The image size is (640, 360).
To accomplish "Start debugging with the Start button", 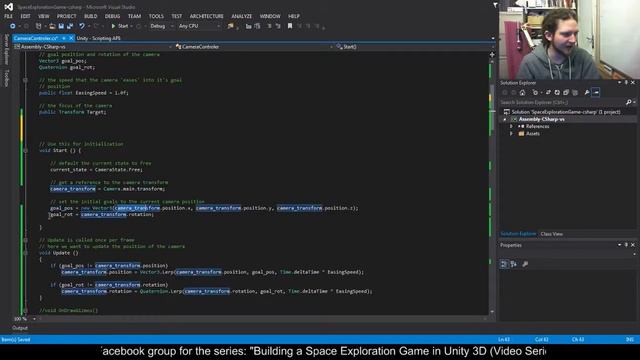I will tap(120, 26).
